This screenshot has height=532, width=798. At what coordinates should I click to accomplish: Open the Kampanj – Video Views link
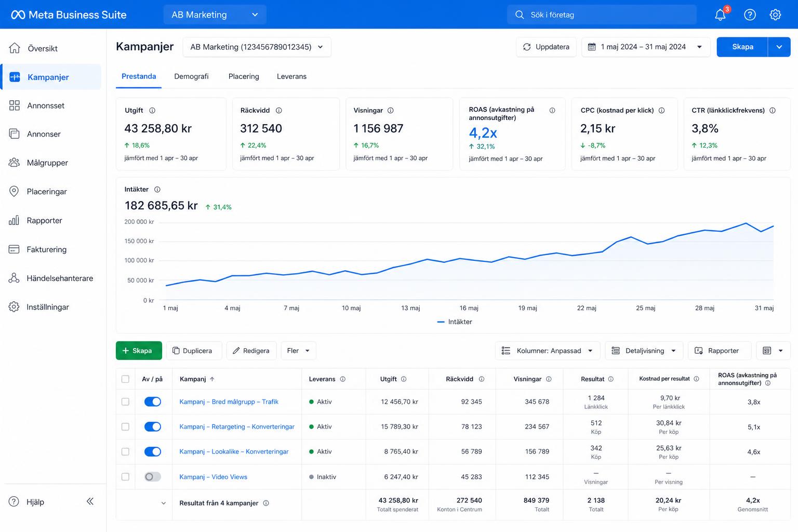tap(213, 477)
